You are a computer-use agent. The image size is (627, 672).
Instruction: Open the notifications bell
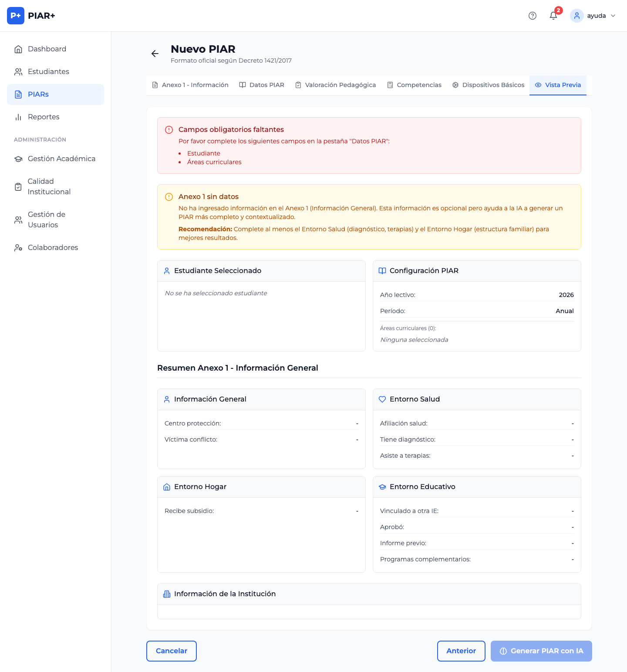point(553,16)
